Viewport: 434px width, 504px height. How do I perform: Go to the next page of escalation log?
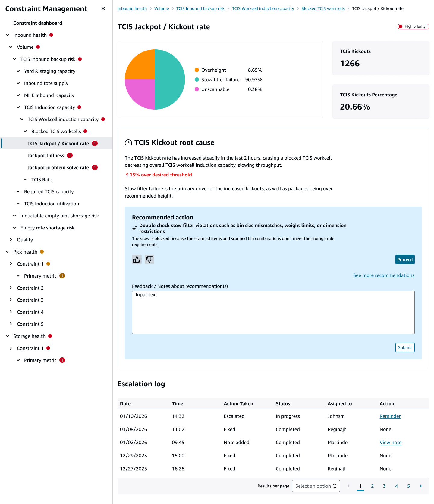coord(421,486)
